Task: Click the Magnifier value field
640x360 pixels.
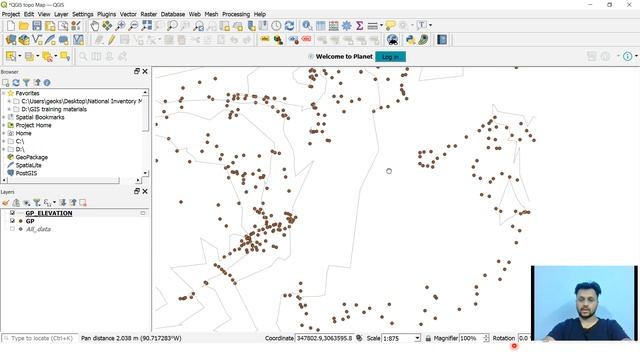Action: [x=471, y=338]
